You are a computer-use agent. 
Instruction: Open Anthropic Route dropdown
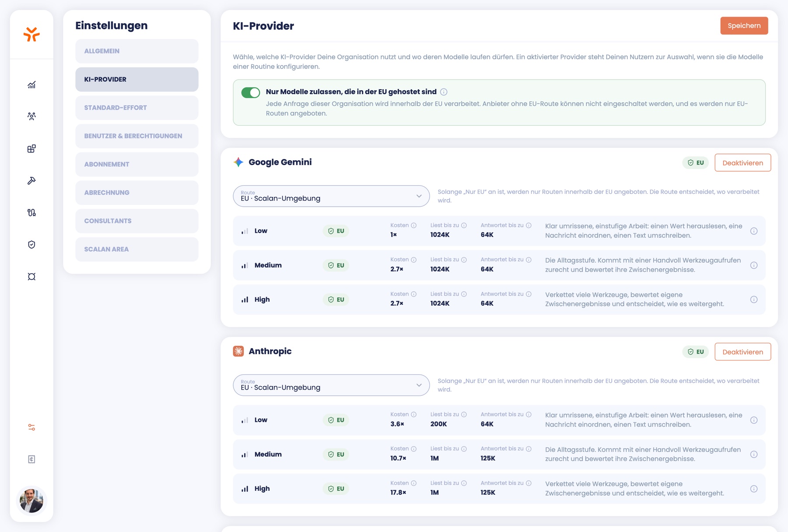point(331,385)
